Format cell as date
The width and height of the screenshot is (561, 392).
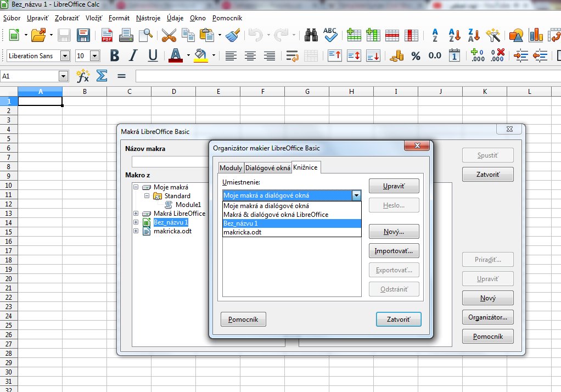click(455, 55)
